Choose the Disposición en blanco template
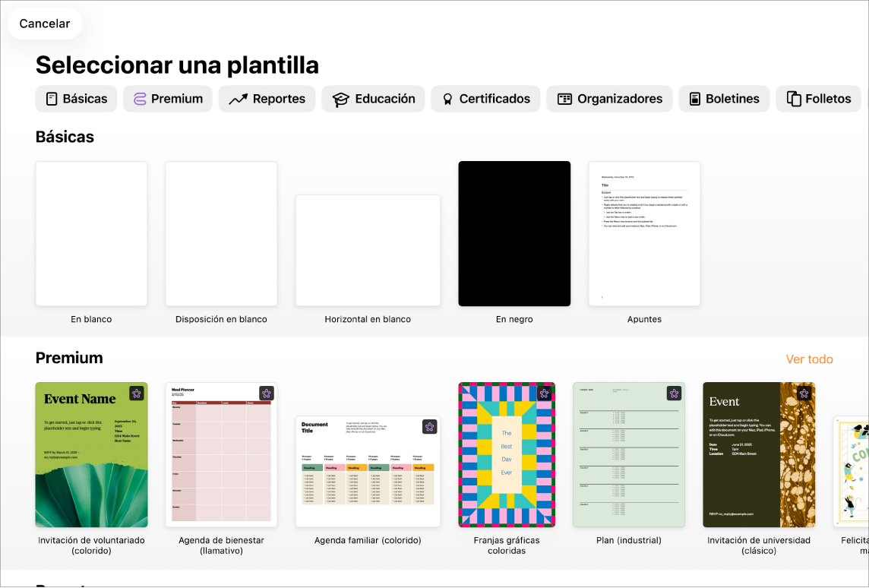The width and height of the screenshot is (869, 588). click(221, 233)
